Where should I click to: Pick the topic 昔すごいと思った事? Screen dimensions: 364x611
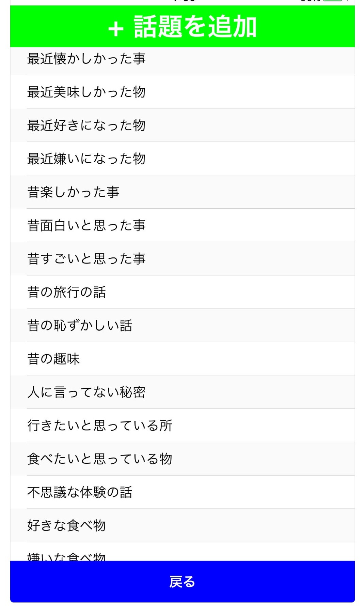pyautogui.click(x=86, y=258)
